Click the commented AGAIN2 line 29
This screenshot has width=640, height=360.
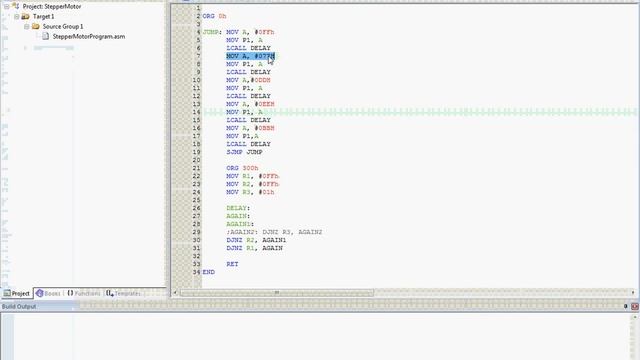[274, 232]
